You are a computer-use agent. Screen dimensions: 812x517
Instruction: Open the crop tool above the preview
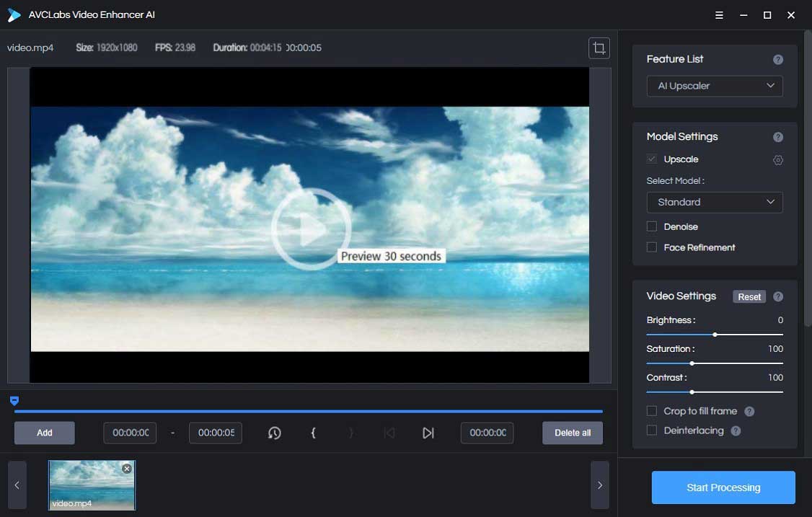pos(599,48)
